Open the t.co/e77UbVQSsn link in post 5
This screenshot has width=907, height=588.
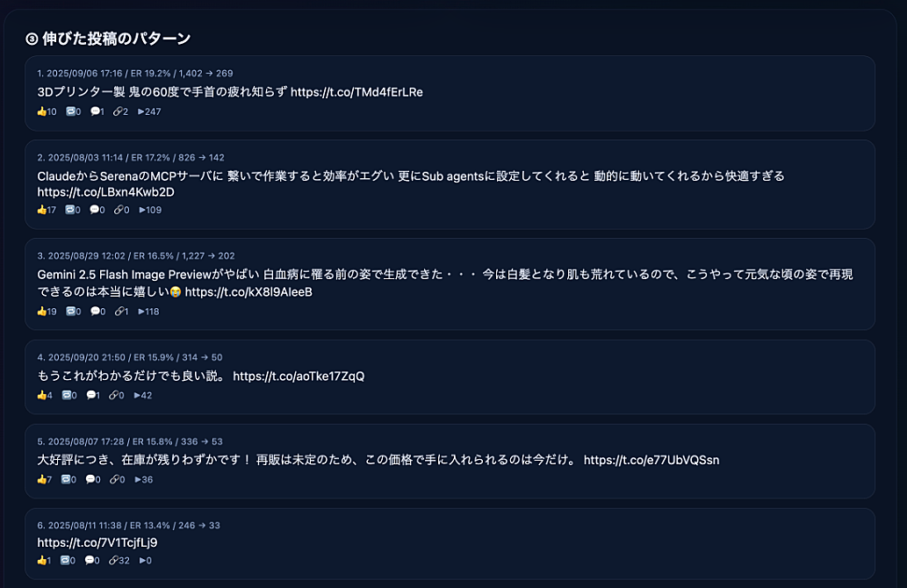651,461
